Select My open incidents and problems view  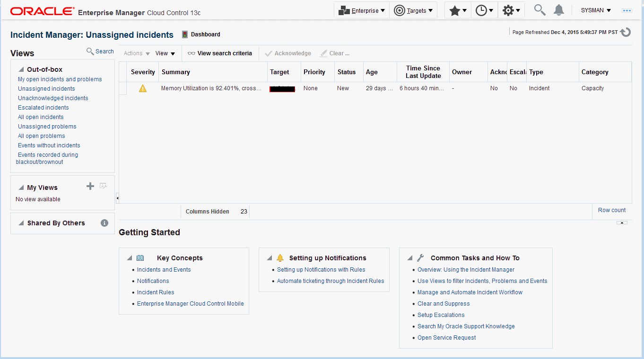[x=60, y=79]
